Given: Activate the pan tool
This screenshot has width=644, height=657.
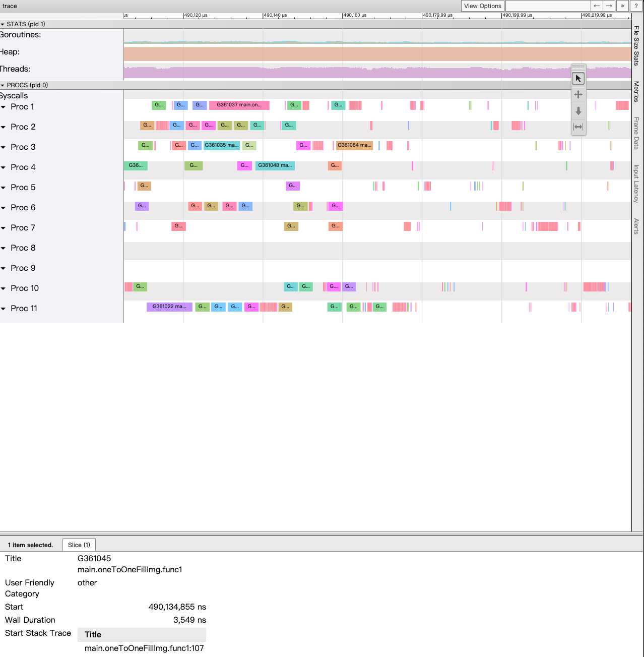Looking at the screenshot, I should [578, 94].
